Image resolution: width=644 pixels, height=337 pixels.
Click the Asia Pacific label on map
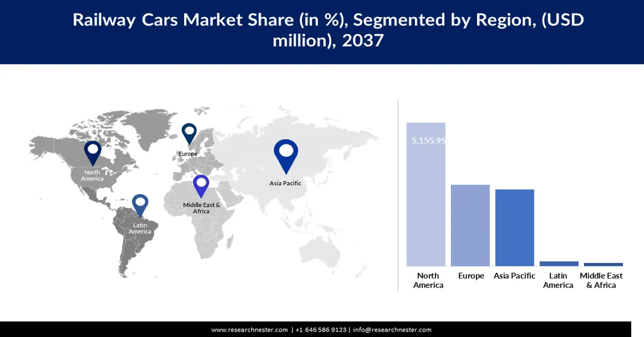[286, 183]
